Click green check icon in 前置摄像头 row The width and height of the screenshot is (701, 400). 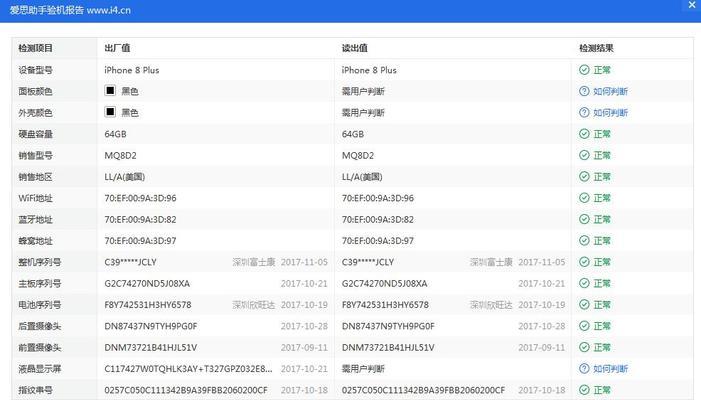(x=584, y=347)
